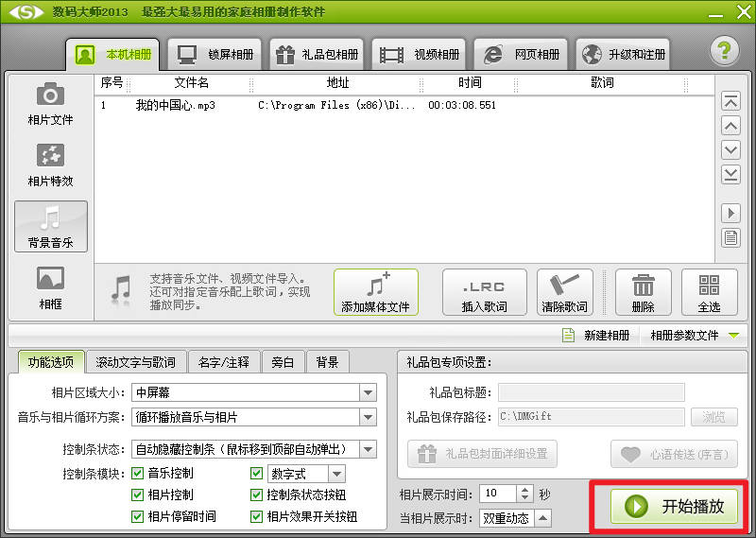Switch to the 网页相册 tab
Viewport: 756px width, 538px height.
(x=521, y=55)
